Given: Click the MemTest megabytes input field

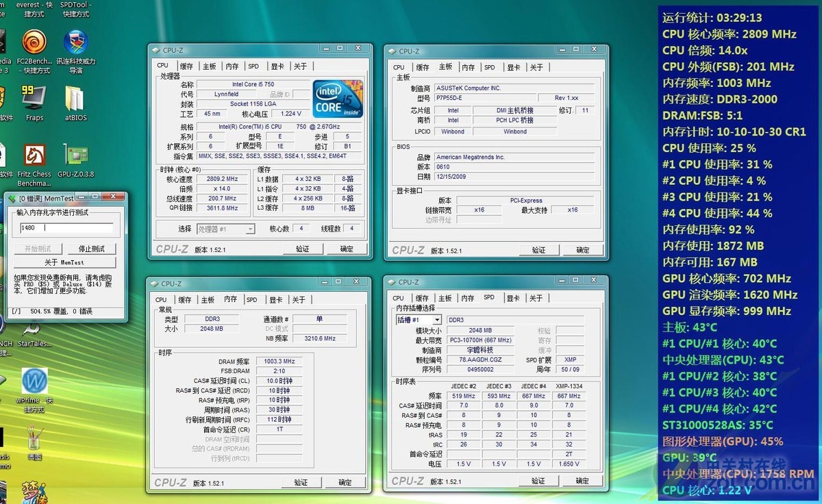Looking at the screenshot, I should pos(65,228).
